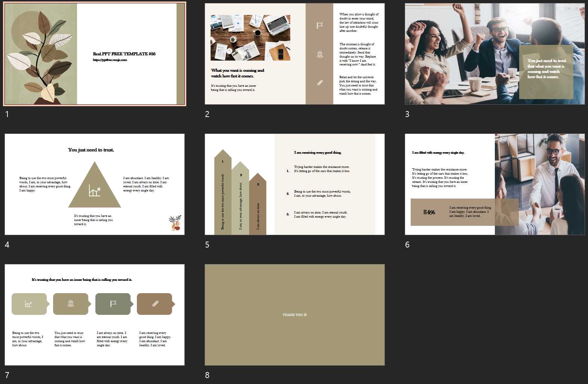Select slide 1 title thumbnail with leaf art
Viewport: 588px width, 384px height.
point(95,54)
